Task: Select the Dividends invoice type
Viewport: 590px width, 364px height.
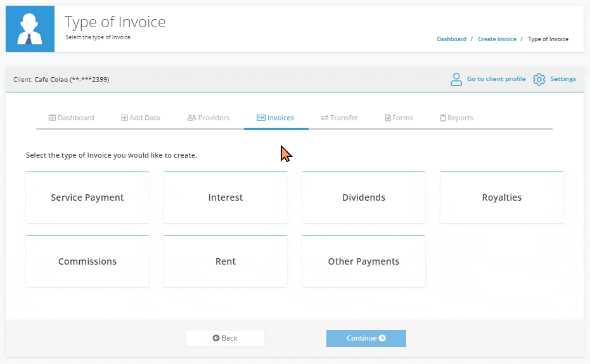Action: point(364,198)
